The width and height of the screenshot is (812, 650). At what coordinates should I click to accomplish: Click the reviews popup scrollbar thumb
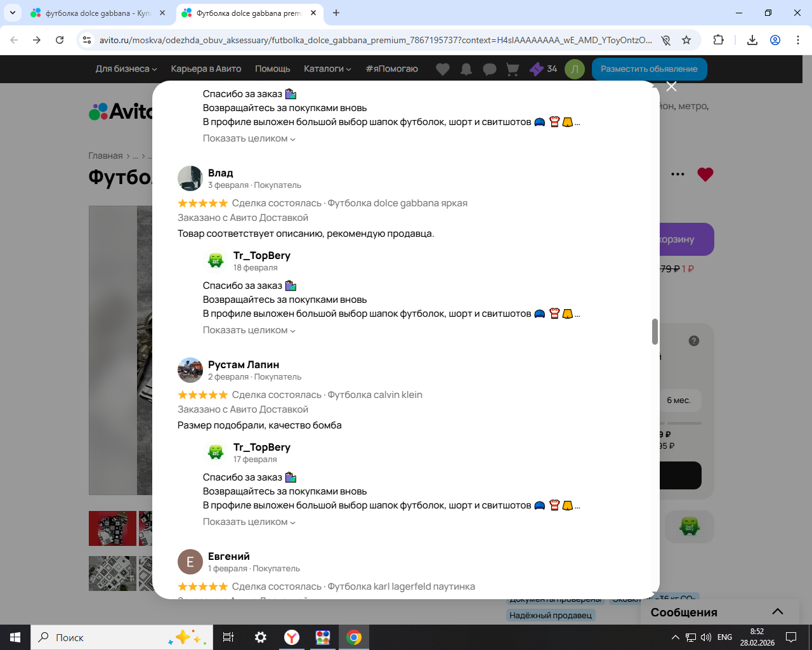(655, 331)
